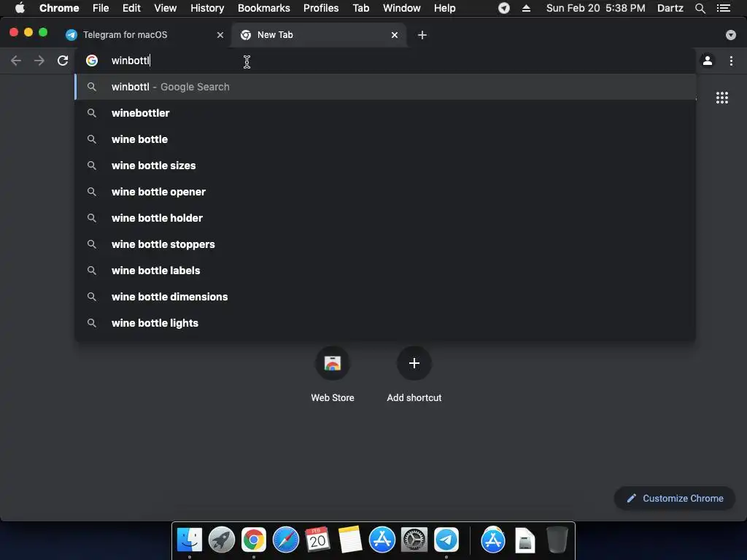Open the Window menu
Screen dimensions: 747x560
point(402,8)
